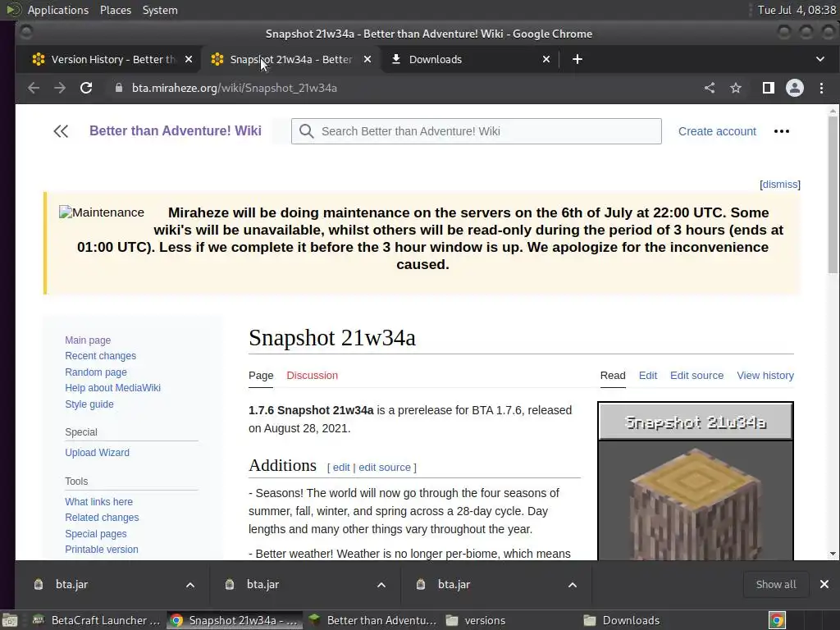Screen dimensions: 840x630
Task: Click the Snapshot 21w34a log block image
Action: tap(696, 504)
